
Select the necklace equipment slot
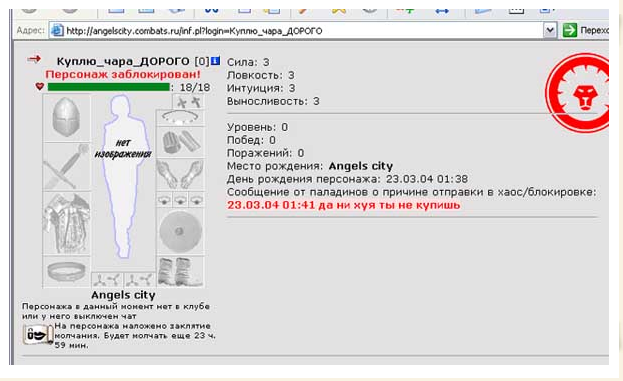coord(180,118)
